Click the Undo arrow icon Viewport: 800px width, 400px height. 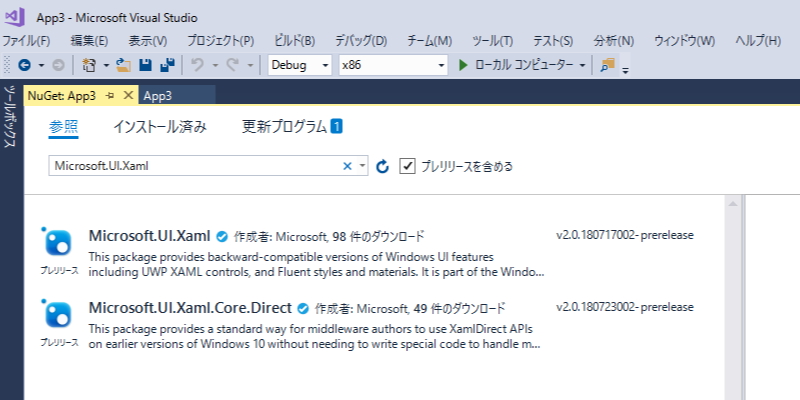click(x=197, y=65)
